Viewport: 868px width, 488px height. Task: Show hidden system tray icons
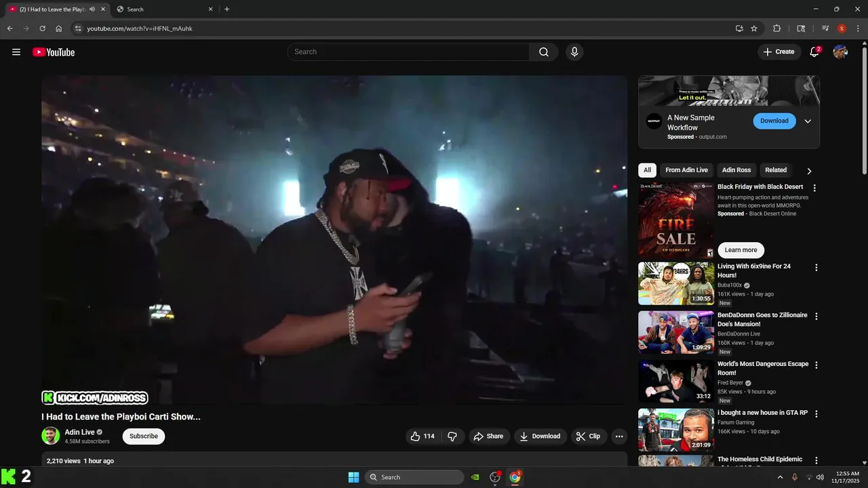(780, 477)
